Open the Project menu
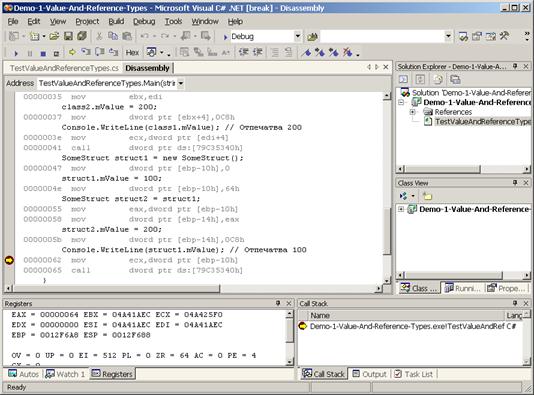 (x=87, y=21)
